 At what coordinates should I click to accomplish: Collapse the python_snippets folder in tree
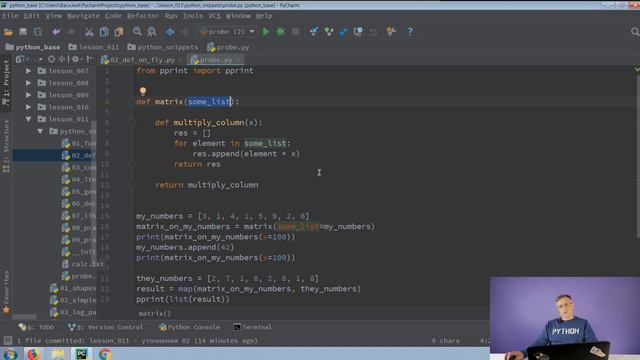(40, 131)
